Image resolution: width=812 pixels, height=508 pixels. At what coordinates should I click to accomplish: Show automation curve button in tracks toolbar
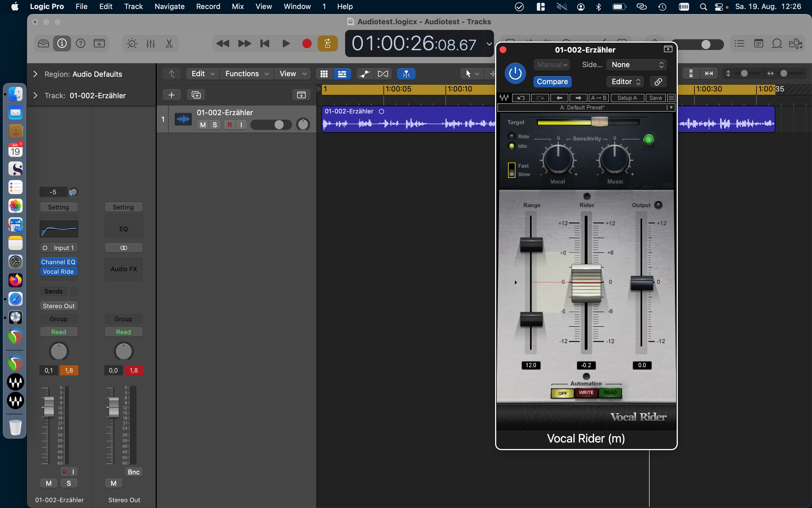(x=365, y=74)
